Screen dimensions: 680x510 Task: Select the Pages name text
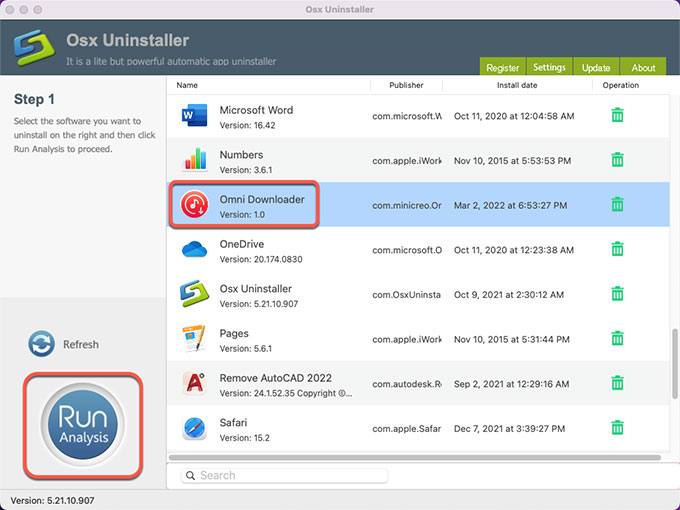234,333
